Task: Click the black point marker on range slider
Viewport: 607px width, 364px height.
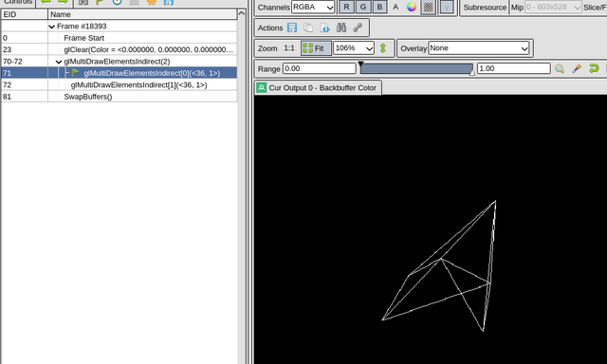Action: 360,64
